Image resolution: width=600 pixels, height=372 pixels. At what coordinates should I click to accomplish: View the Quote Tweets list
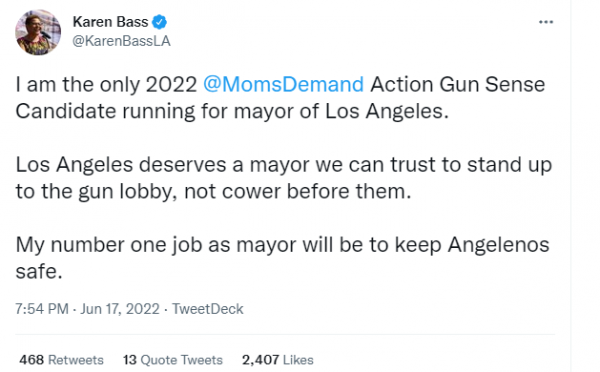click(x=181, y=360)
